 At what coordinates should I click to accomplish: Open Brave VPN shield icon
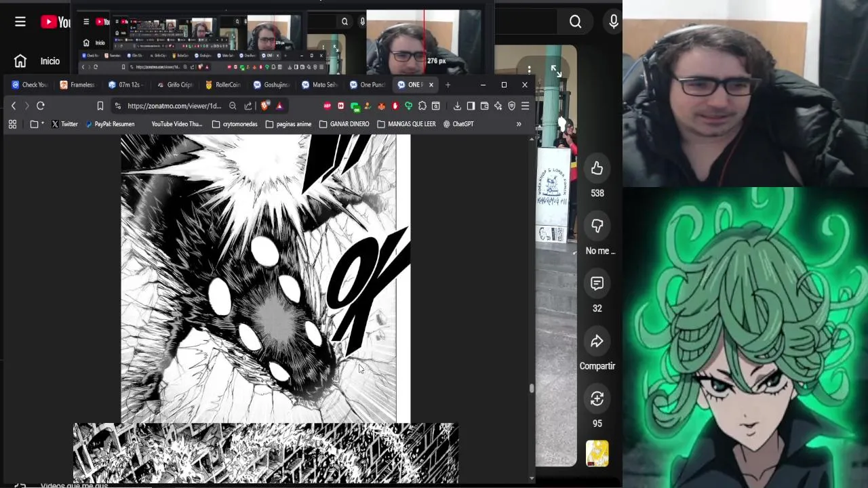click(512, 106)
